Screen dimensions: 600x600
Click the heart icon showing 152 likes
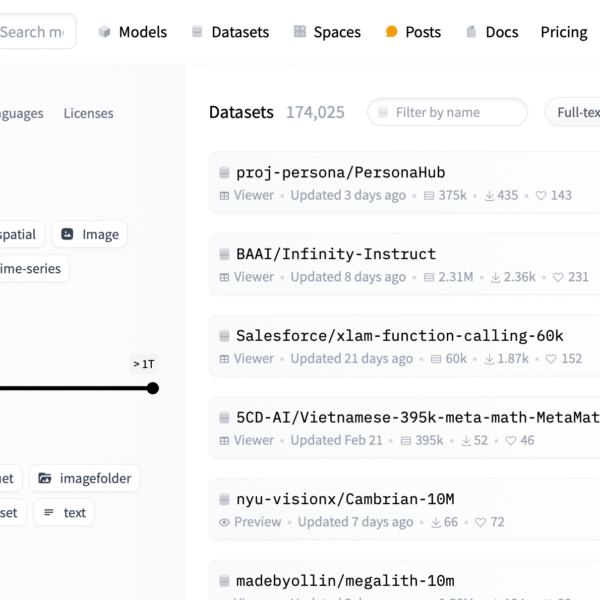pyautogui.click(x=551, y=359)
